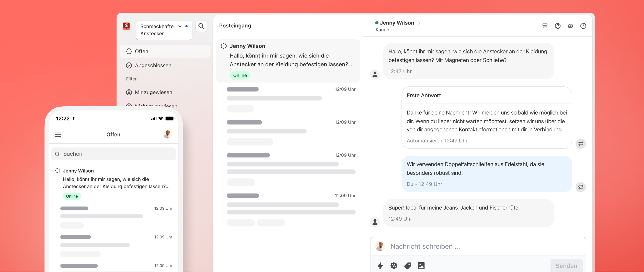The height and width of the screenshot is (272, 644).
Task: Click the red S app logo
Action: (126, 26)
